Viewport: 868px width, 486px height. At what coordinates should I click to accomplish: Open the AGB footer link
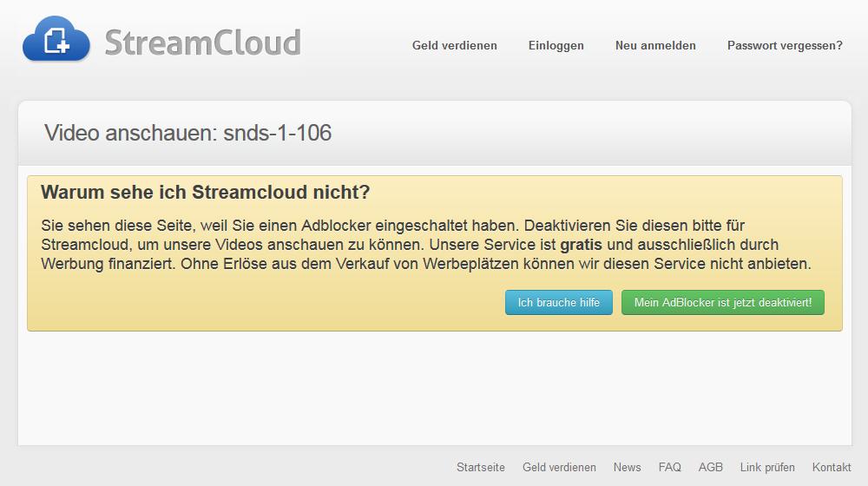[711, 467]
